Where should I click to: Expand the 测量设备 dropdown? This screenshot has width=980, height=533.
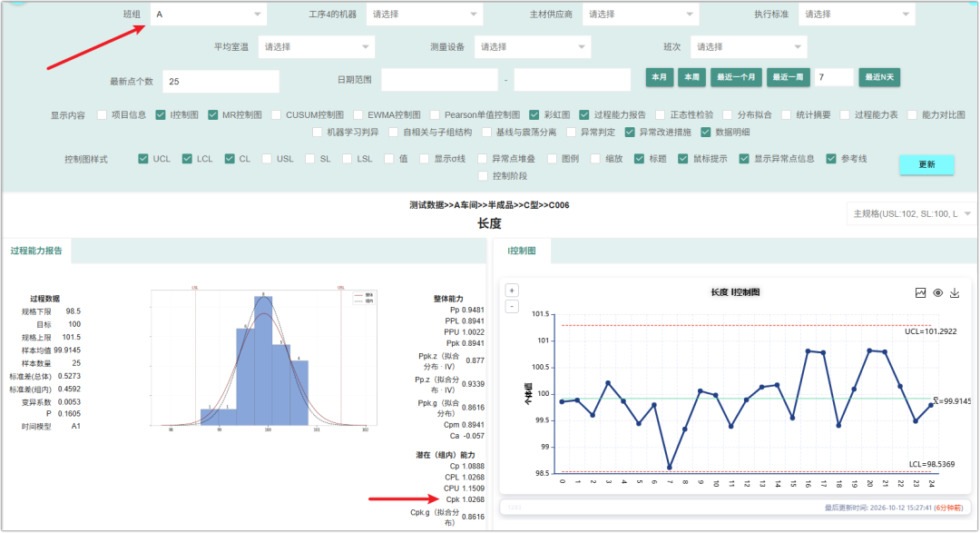click(533, 47)
